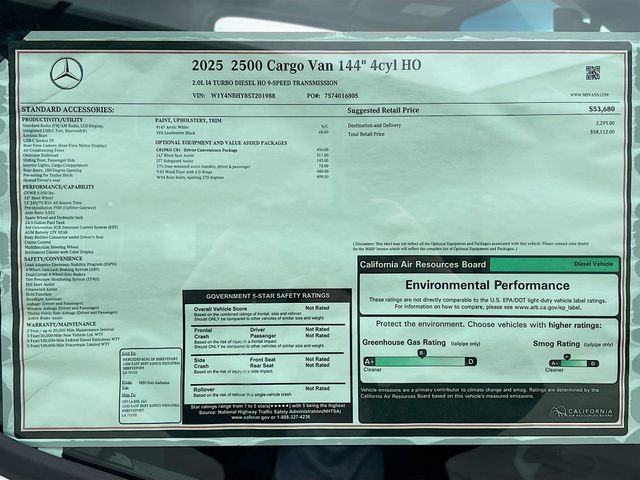Click the 'Sold To' label in address box
The height and width of the screenshot is (480, 640).
(129, 353)
